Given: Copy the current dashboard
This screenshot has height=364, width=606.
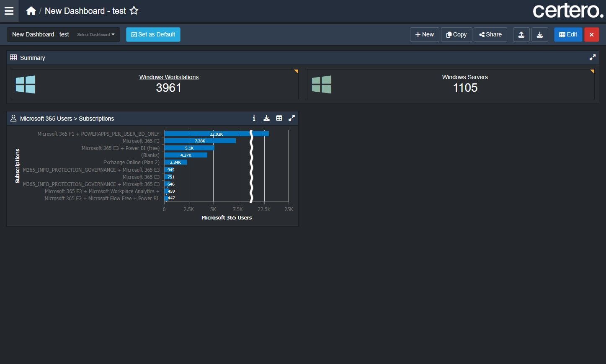Looking at the screenshot, I should click(x=456, y=34).
